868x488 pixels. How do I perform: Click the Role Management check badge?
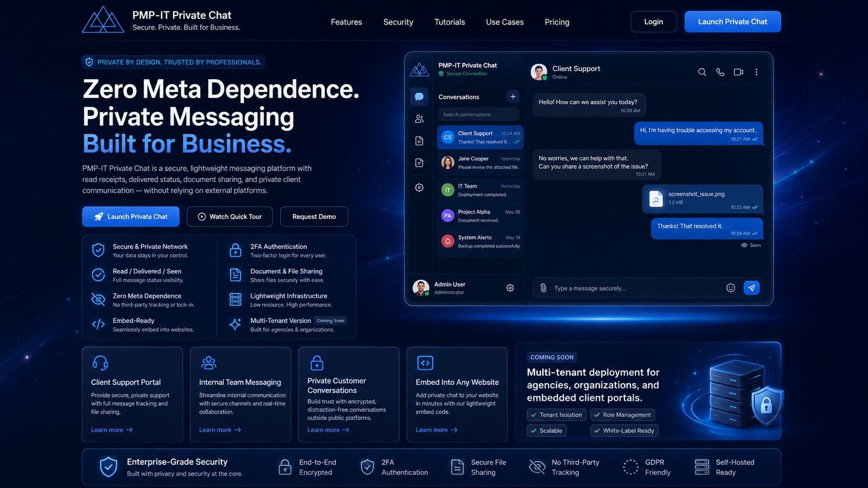(x=622, y=415)
